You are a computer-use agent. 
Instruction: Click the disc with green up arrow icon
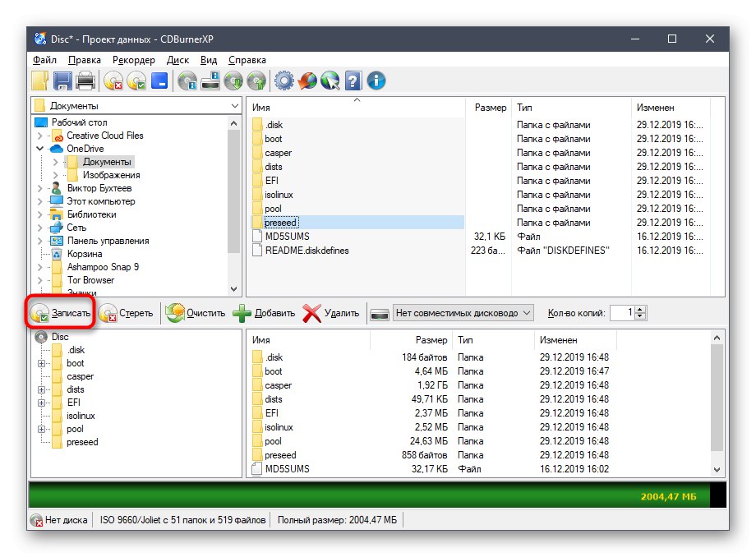(x=256, y=81)
